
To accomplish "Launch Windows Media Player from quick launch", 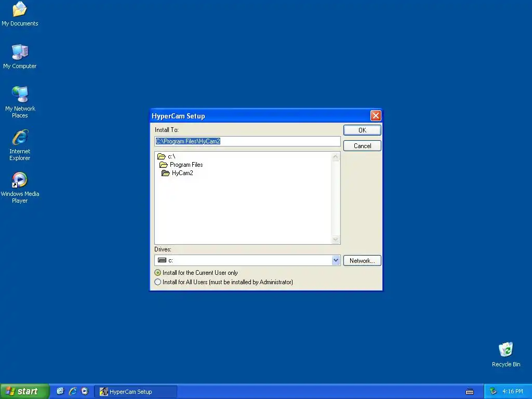I will (x=85, y=391).
